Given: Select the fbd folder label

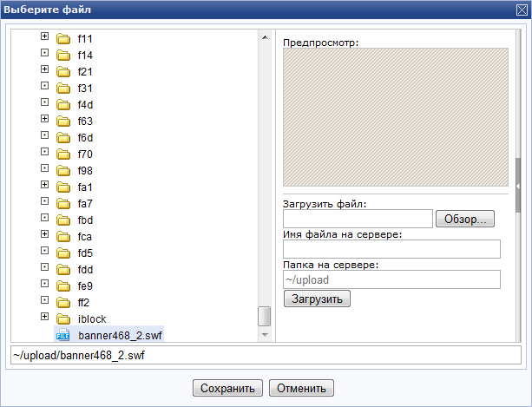Looking at the screenshot, I should pos(85,220).
